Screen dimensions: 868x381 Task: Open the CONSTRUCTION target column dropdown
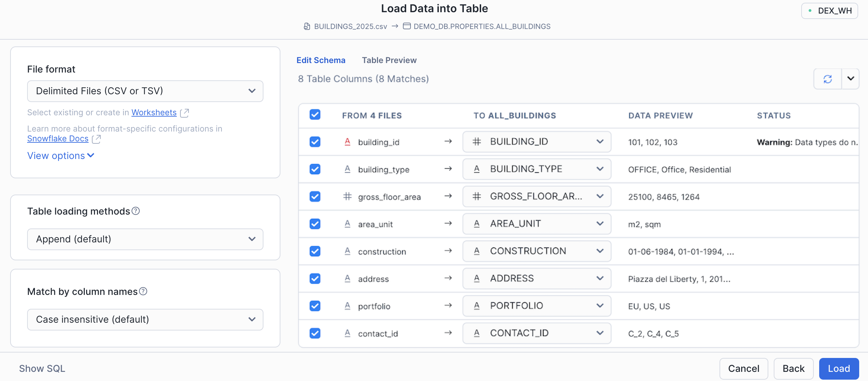tap(537, 251)
